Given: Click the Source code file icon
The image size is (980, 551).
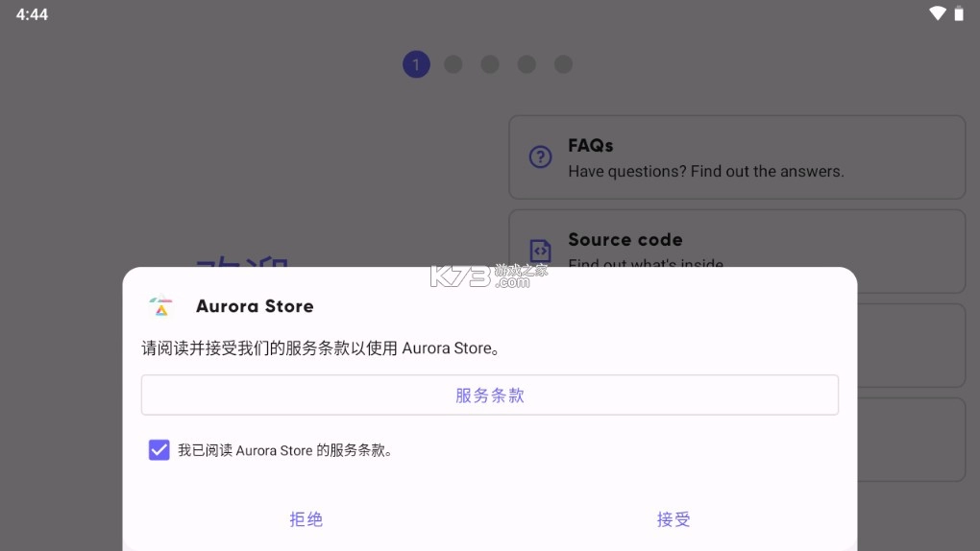Looking at the screenshot, I should 541,251.
